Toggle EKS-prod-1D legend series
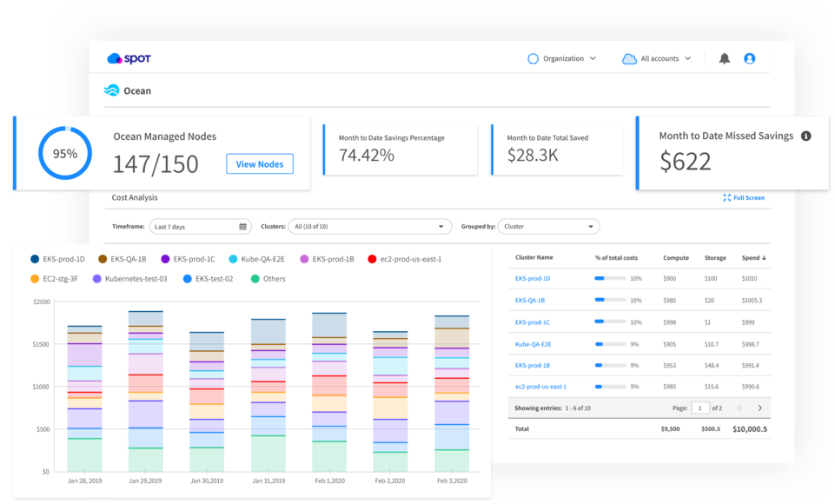Image resolution: width=835 pixels, height=504 pixels. tap(58, 259)
